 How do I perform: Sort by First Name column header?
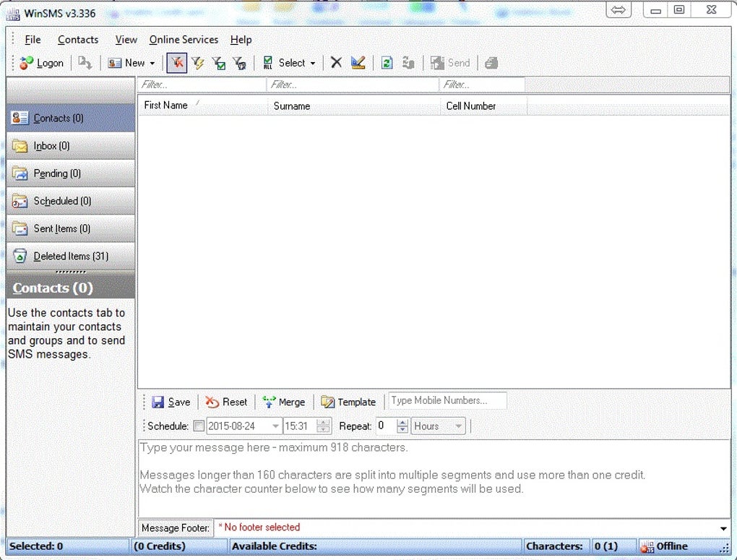(202, 105)
